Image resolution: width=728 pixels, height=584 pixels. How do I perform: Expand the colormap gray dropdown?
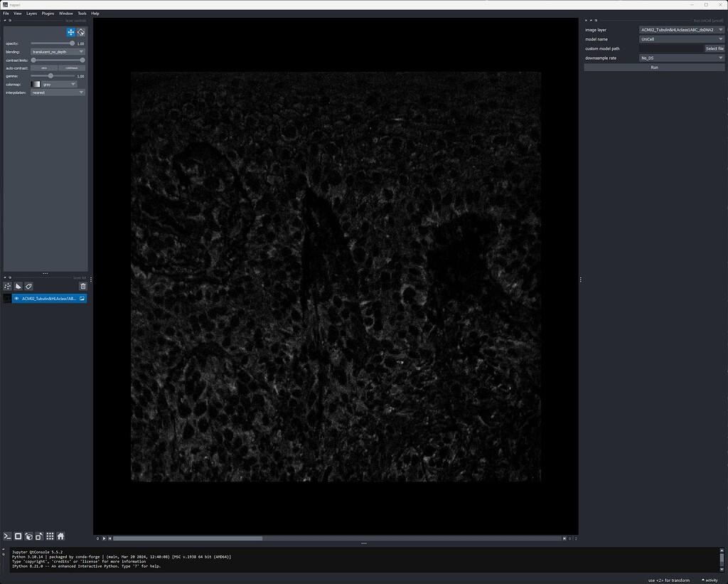tap(58, 84)
